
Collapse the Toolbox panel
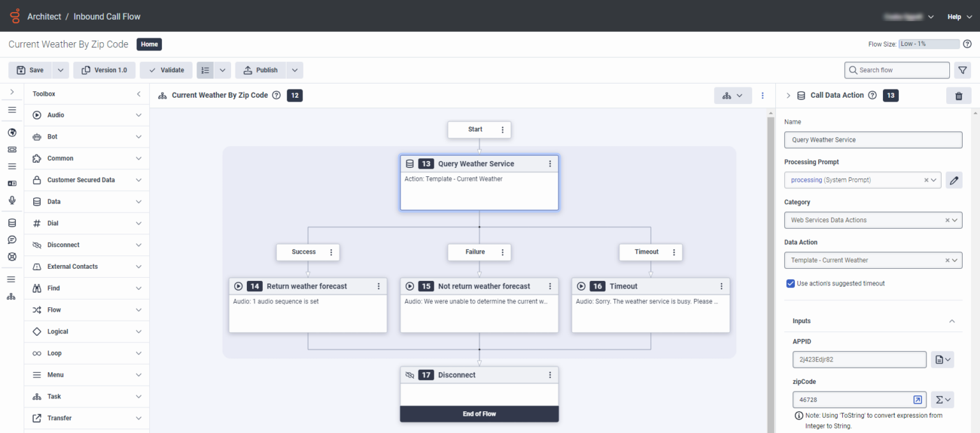(x=138, y=94)
